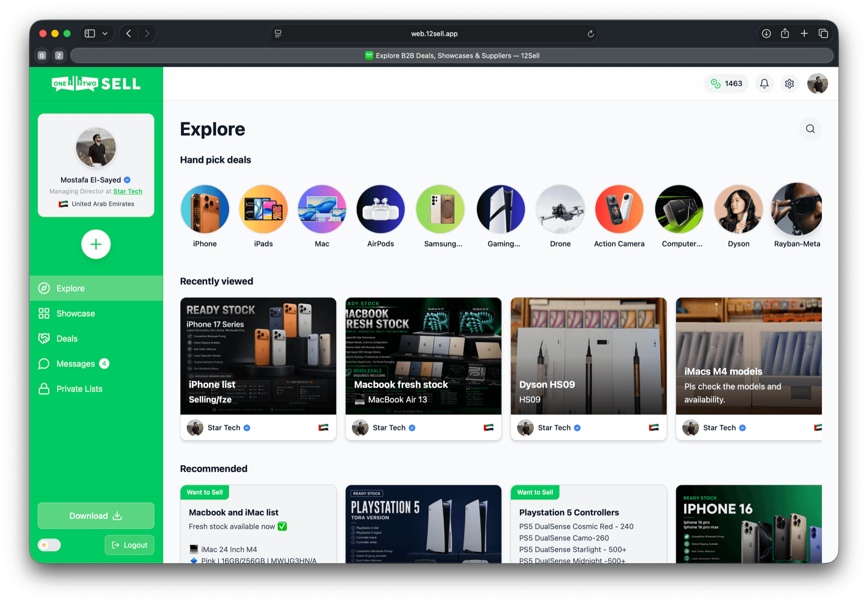868x602 pixels.
Task: Open the iPads category circle
Action: pos(263,209)
